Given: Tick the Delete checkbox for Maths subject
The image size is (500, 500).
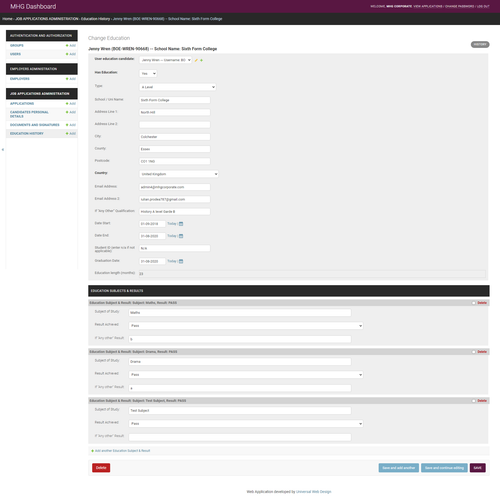Looking at the screenshot, I should (474, 303).
